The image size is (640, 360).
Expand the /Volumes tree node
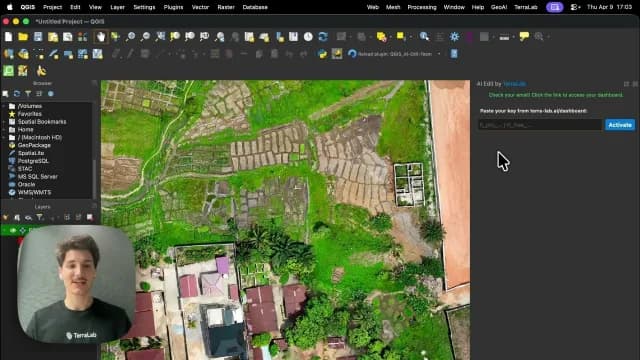(x=4, y=106)
